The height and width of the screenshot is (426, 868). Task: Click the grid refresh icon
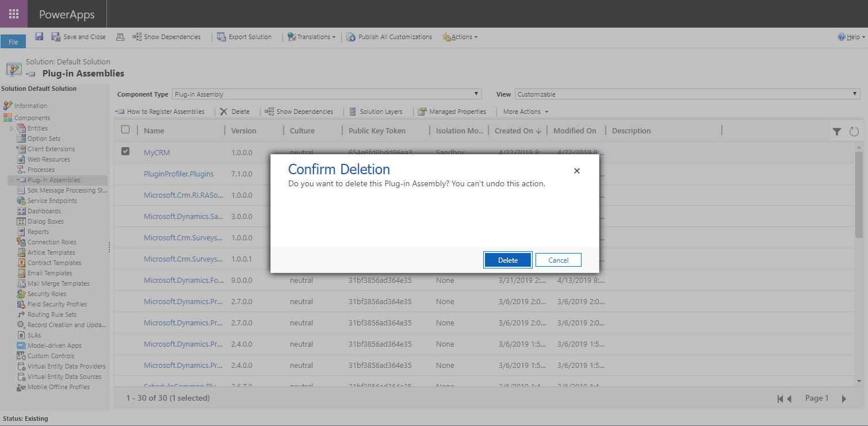pos(854,132)
